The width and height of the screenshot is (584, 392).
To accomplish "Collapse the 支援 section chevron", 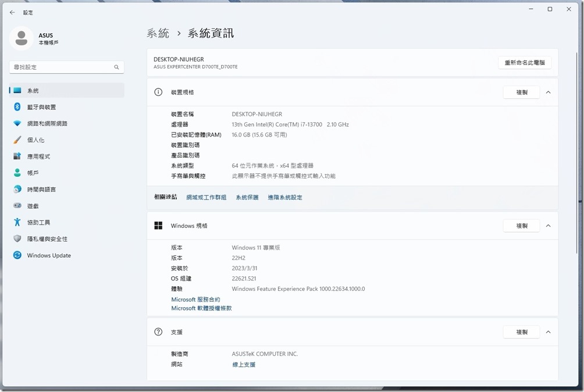I will click(x=548, y=332).
